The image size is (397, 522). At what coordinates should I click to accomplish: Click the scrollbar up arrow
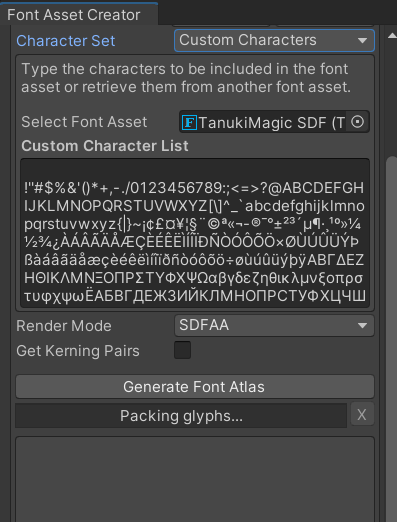click(392, 36)
